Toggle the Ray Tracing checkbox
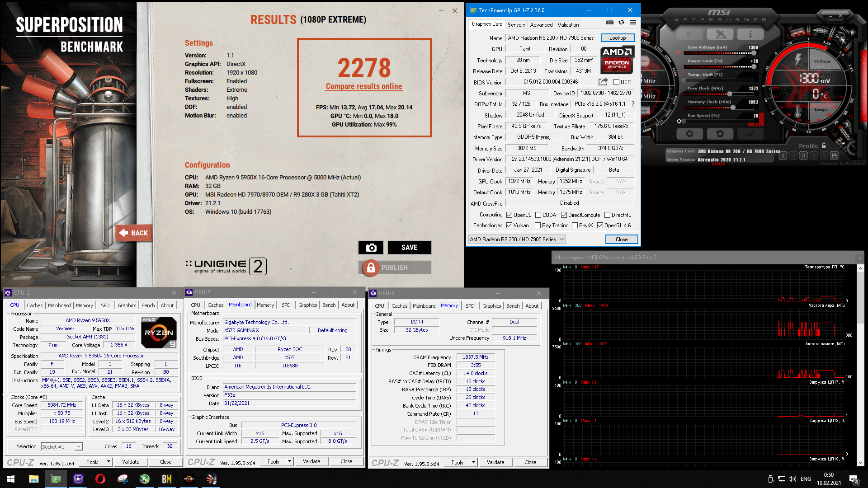This screenshot has width=868, height=488. tap(538, 225)
